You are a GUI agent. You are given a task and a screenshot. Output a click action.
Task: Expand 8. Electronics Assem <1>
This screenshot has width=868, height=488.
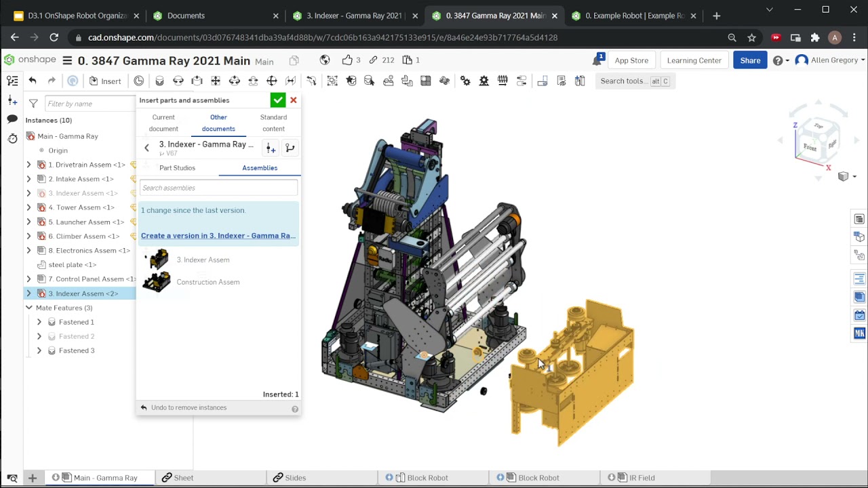click(x=29, y=250)
